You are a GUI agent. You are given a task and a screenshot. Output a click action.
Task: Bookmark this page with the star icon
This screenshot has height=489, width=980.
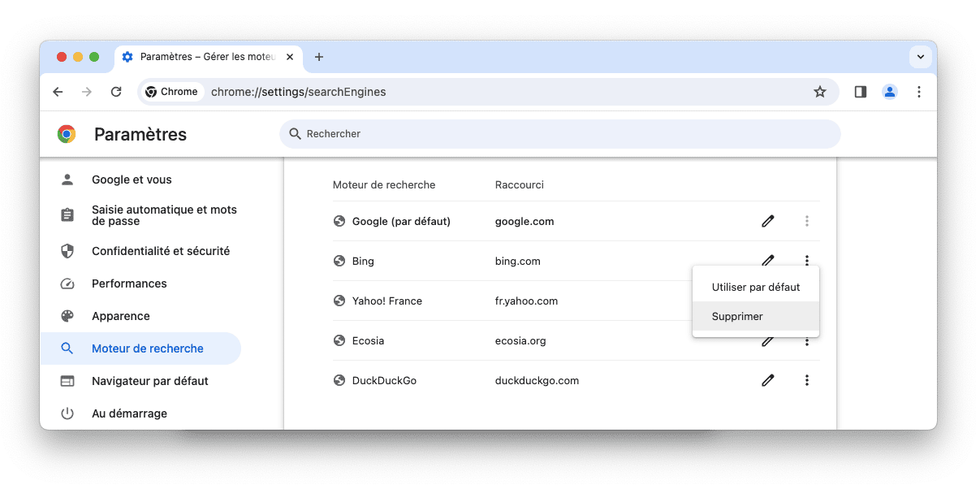point(820,92)
